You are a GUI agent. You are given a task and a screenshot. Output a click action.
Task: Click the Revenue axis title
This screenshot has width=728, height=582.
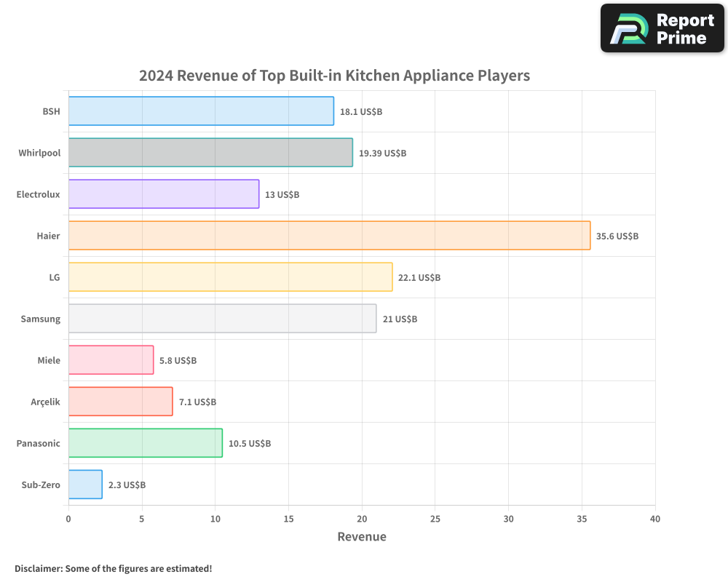click(362, 537)
